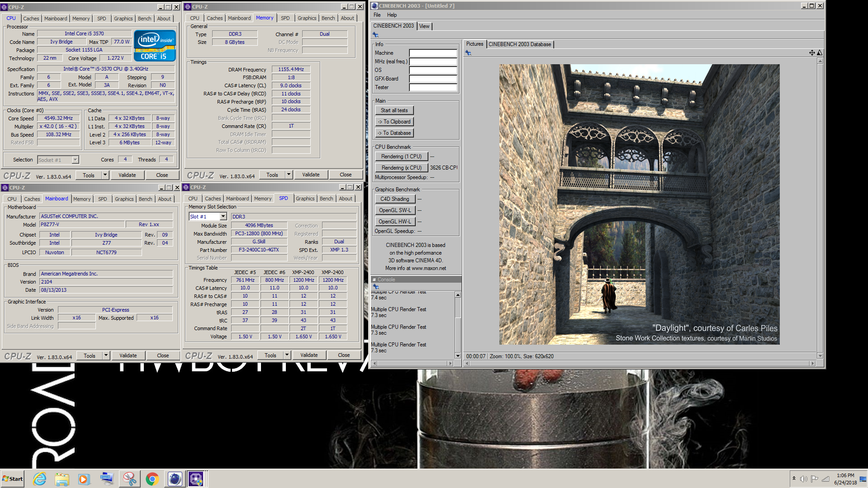This screenshot has height=488, width=868.
Task: Click the move arrows icon in picture viewer
Action: click(812, 53)
